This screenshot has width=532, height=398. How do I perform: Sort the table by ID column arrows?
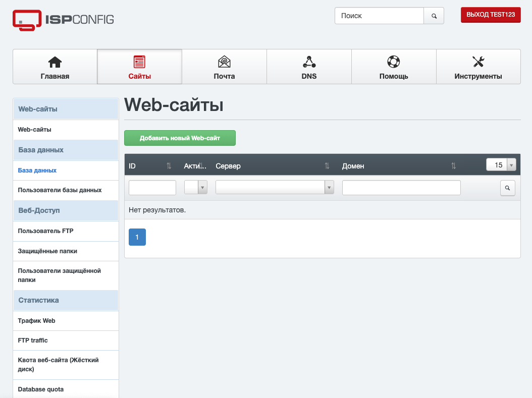[169, 166]
